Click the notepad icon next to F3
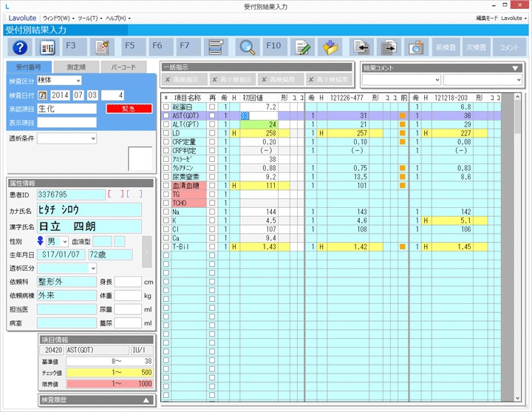 [x=102, y=47]
